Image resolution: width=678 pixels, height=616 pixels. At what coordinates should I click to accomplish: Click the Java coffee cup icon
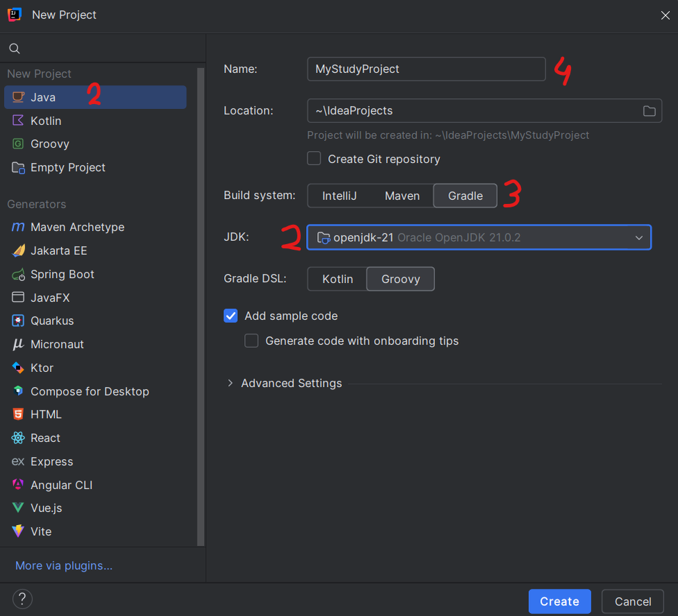(18, 97)
